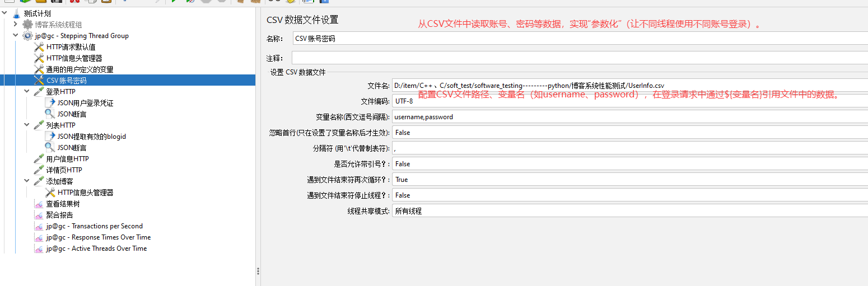
Task: Collapse the jp@gc - Stepping Thread Group node
Action: [15, 36]
